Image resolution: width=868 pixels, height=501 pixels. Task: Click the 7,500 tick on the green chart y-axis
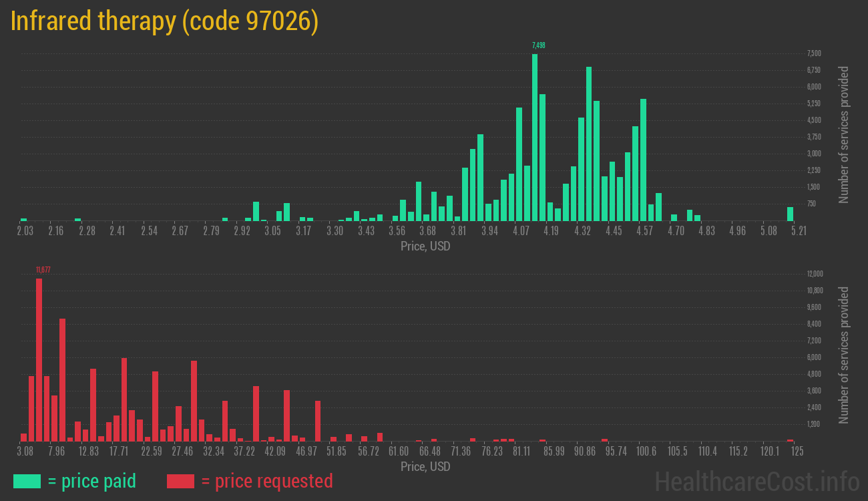[x=813, y=53]
